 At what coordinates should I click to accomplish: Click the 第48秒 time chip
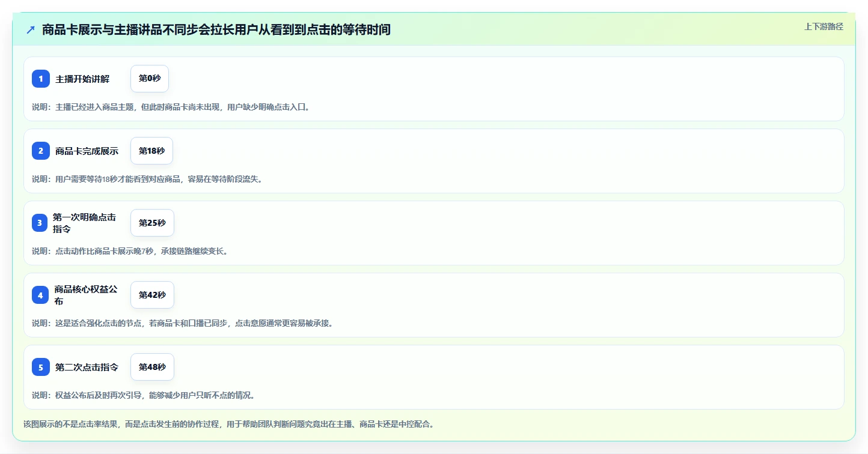tap(152, 367)
